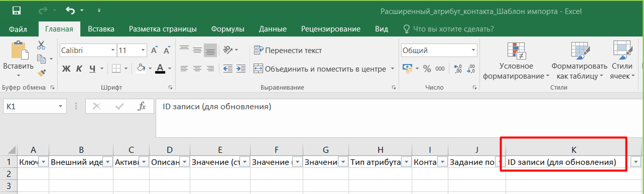Decrease decimal places
The height and width of the screenshot is (194, 644).
click(x=470, y=69)
